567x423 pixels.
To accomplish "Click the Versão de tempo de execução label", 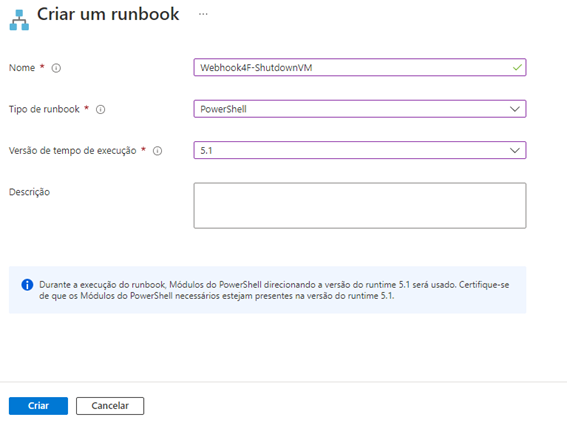I will (72, 151).
